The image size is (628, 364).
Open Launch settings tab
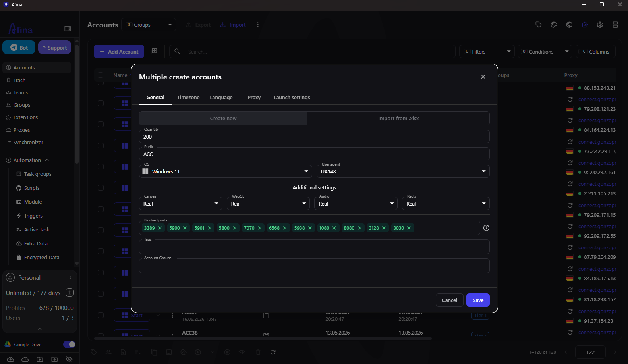[292, 97]
